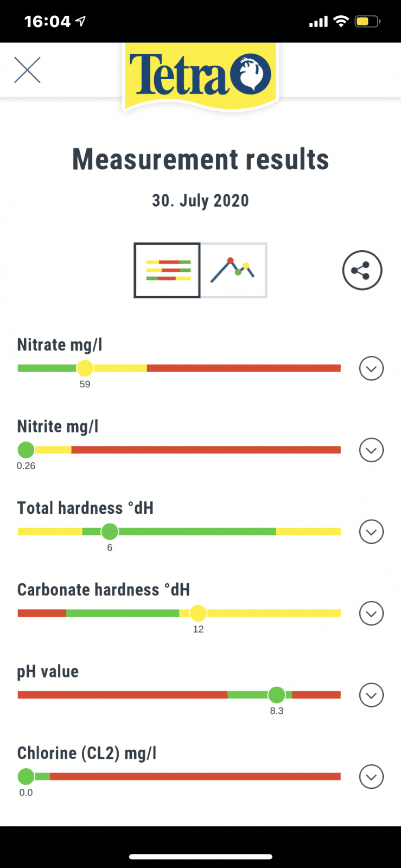Viewport: 401px width, 868px height.
Task: Tap the battery status icon
Action: point(368,22)
